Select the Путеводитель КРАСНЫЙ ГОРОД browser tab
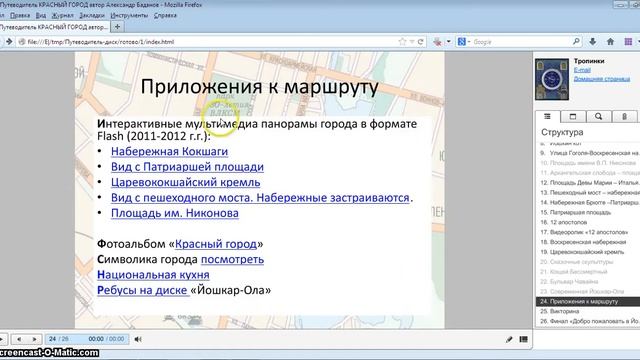This screenshot has height=360, width=640. (x=54, y=27)
